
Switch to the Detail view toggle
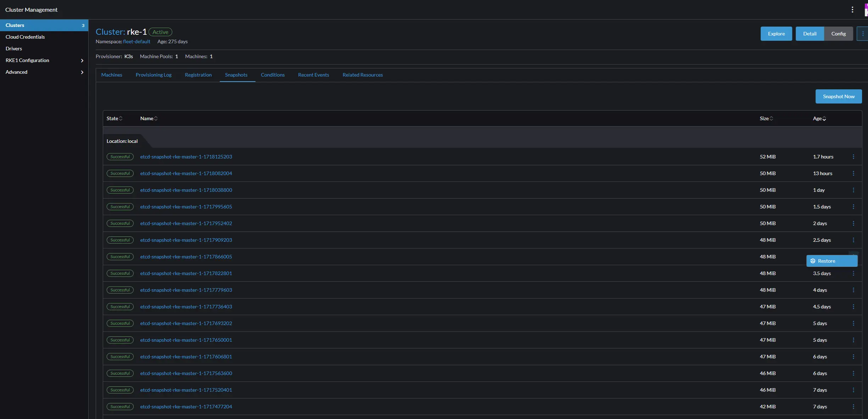(810, 34)
